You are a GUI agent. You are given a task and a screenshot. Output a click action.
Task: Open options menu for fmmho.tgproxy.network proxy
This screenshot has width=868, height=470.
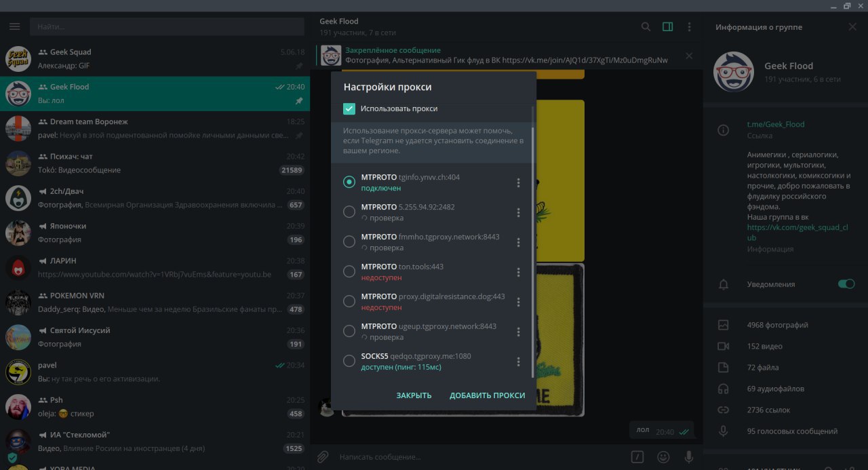click(x=519, y=242)
